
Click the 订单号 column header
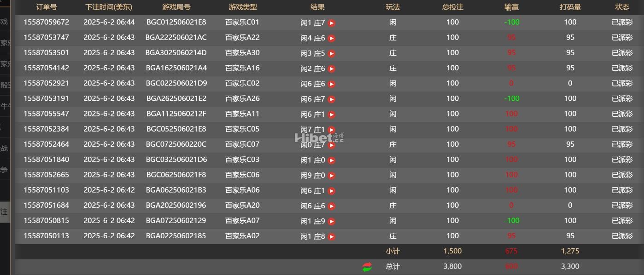46,7
